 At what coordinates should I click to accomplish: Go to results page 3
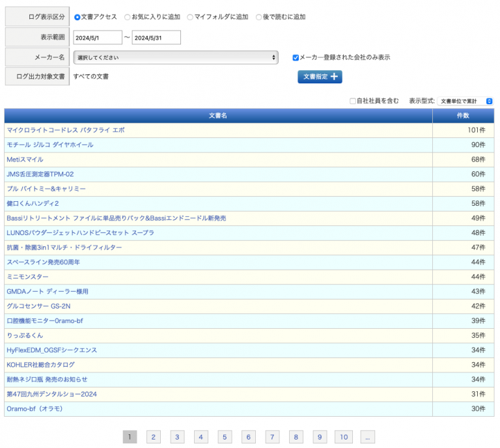click(177, 437)
